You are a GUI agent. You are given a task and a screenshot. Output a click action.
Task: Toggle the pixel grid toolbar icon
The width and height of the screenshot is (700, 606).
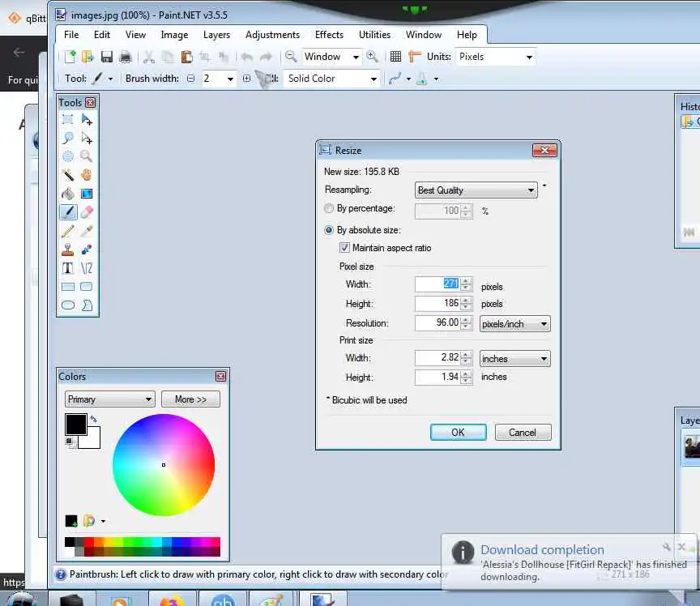(x=395, y=57)
